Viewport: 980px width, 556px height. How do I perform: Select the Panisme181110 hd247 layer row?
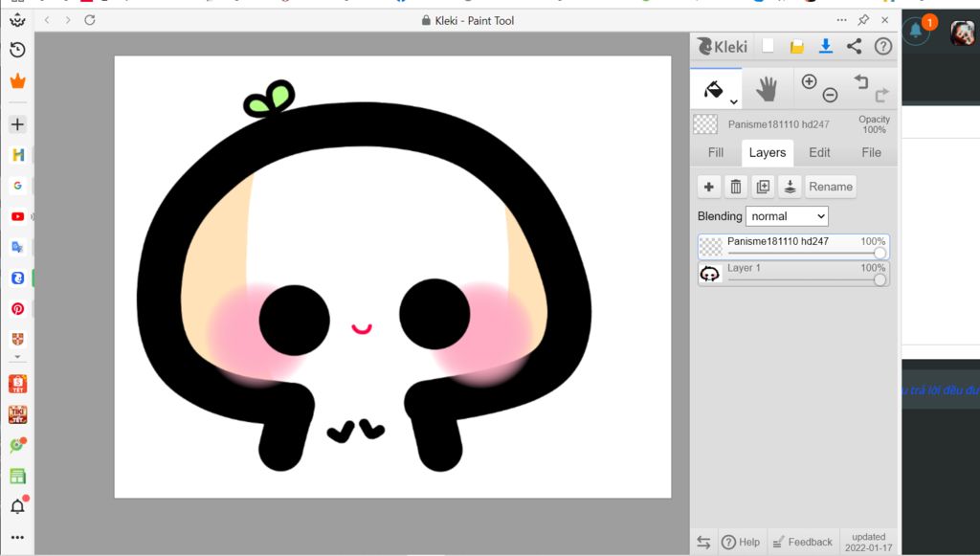coord(793,247)
